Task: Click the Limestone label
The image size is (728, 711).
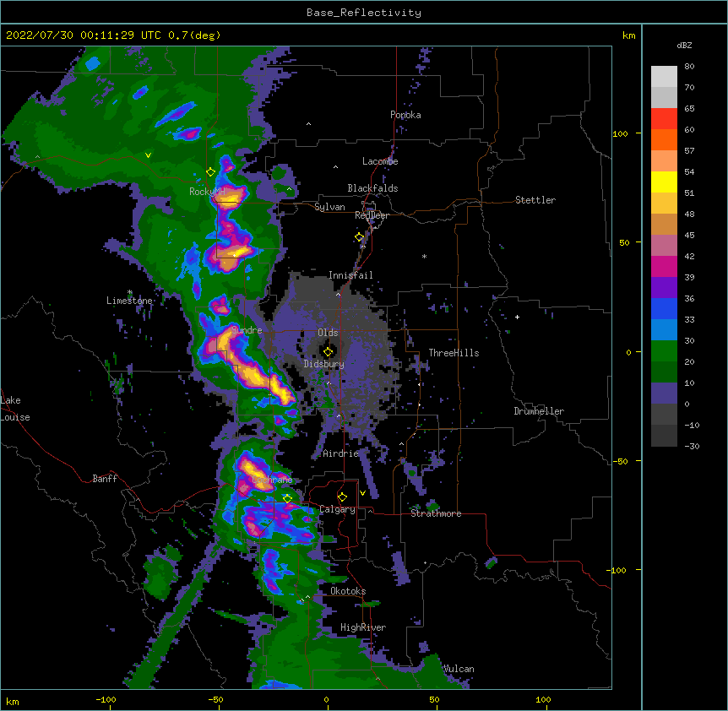Action: click(x=129, y=301)
